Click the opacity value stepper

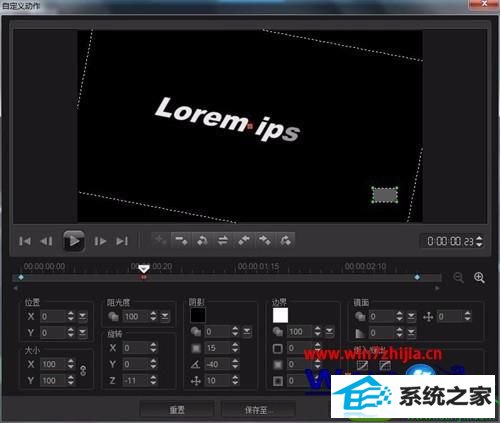(x=153, y=316)
